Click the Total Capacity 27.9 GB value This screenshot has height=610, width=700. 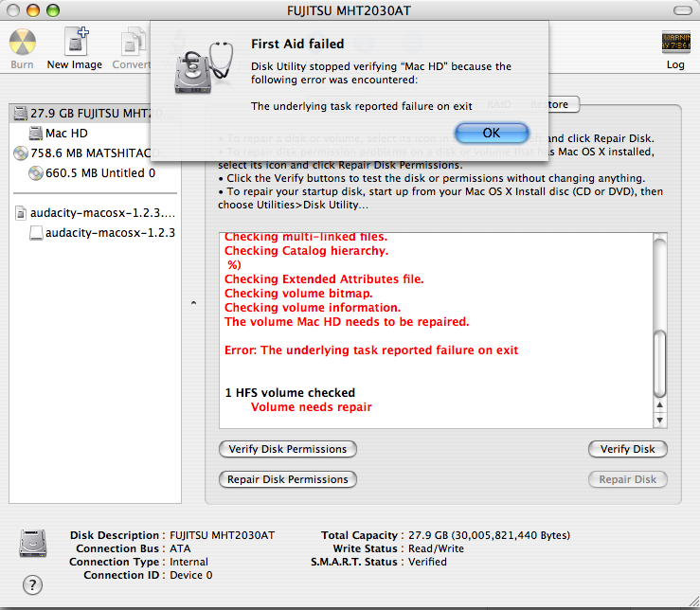(x=489, y=535)
